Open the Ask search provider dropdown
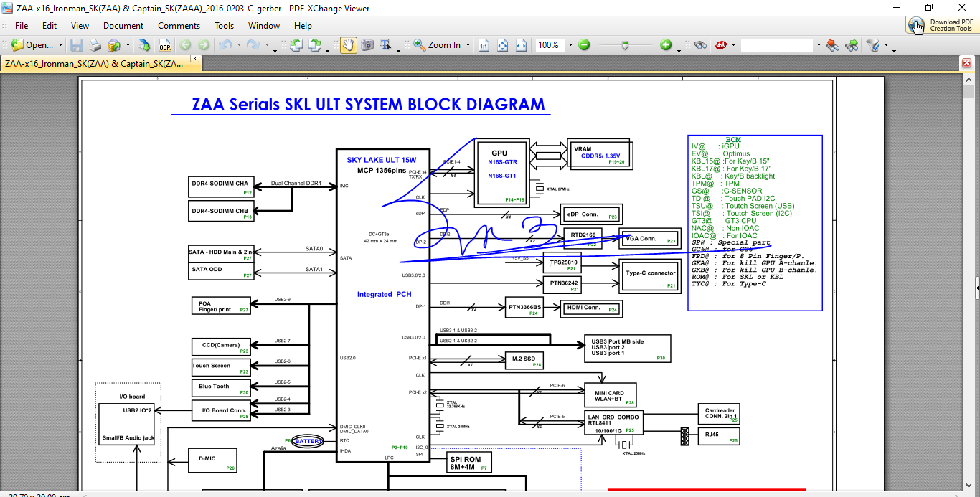 point(732,45)
